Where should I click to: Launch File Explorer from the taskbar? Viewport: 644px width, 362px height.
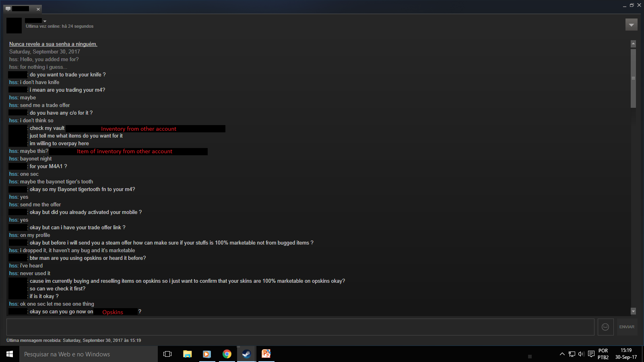pyautogui.click(x=187, y=354)
